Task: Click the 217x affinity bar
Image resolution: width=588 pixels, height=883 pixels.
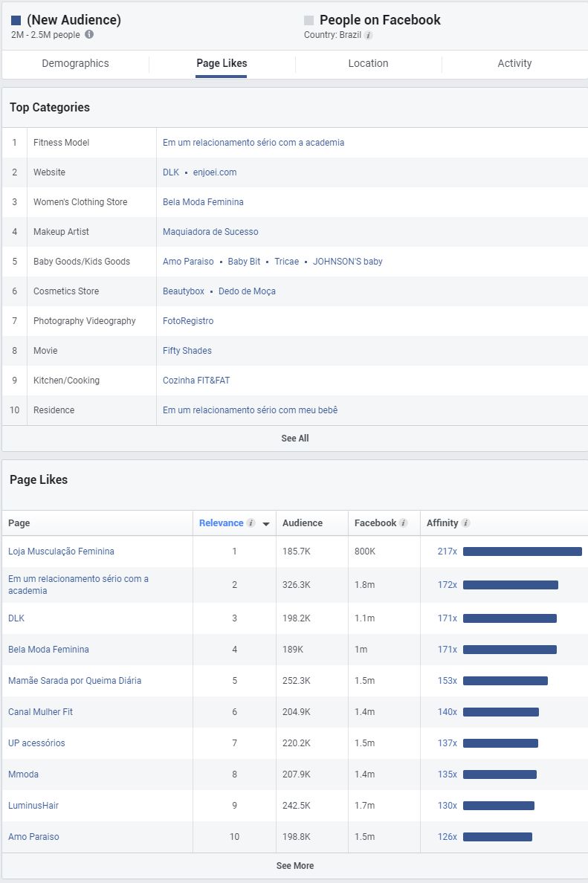Action: coord(522,552)
